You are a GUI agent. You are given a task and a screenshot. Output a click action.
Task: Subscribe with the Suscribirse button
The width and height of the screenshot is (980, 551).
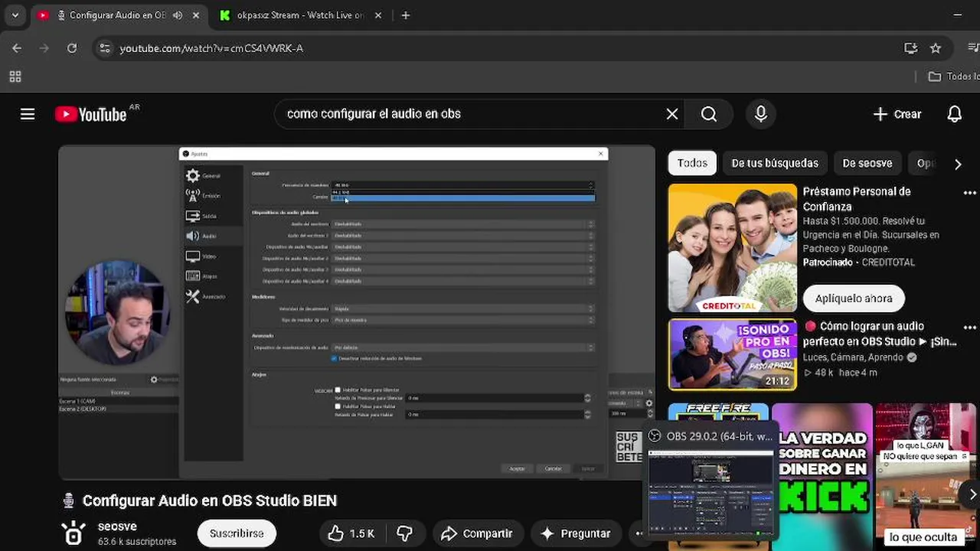(x=237, y=533)
